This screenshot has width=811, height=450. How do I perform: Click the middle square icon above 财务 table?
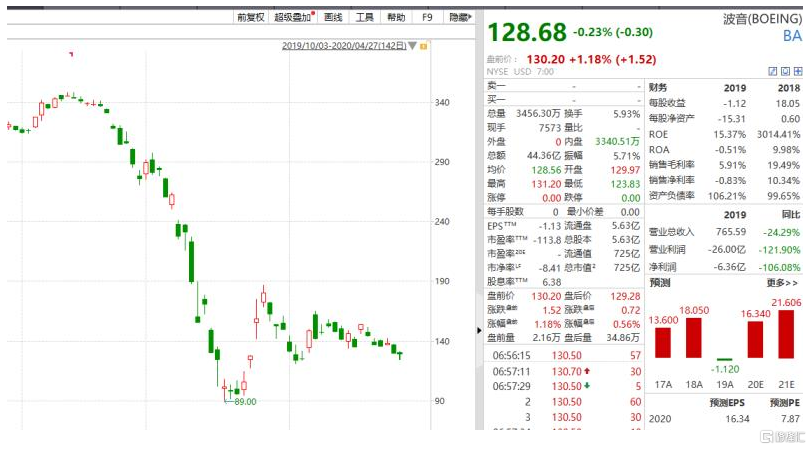click(x=785, y=72)
